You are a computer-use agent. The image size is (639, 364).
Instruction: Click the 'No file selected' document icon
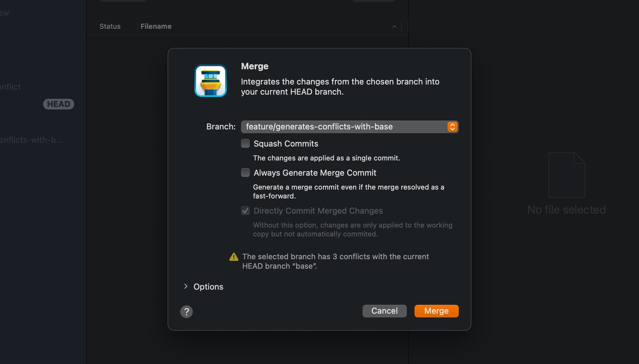566,175
